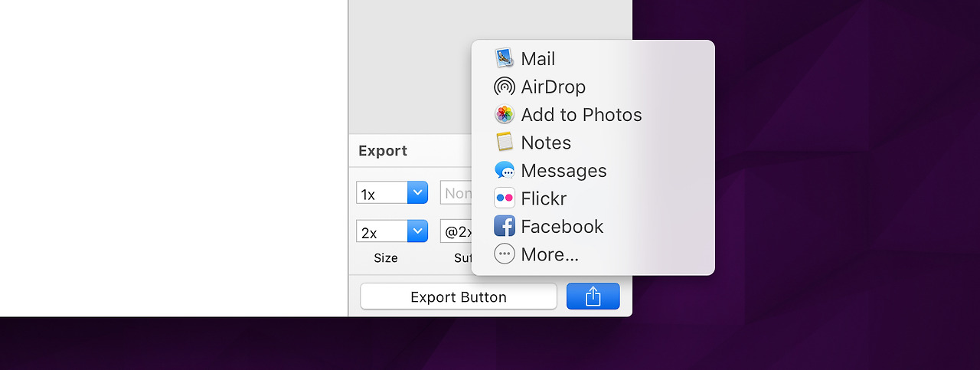
Task: Click the @2x suffix field
Action: tap(456, 231)
